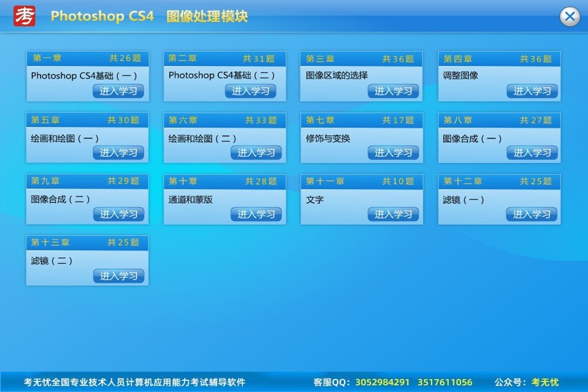Click the 考无忧 public account link
The width and height of the screenshot is (588, 392).
[544, 383]
